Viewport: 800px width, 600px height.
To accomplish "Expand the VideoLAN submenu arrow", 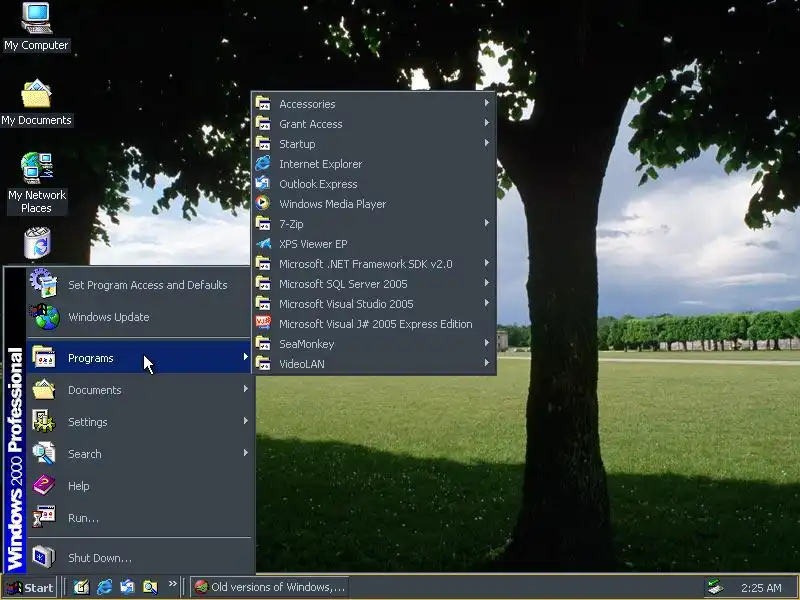I will click(487, 363).
